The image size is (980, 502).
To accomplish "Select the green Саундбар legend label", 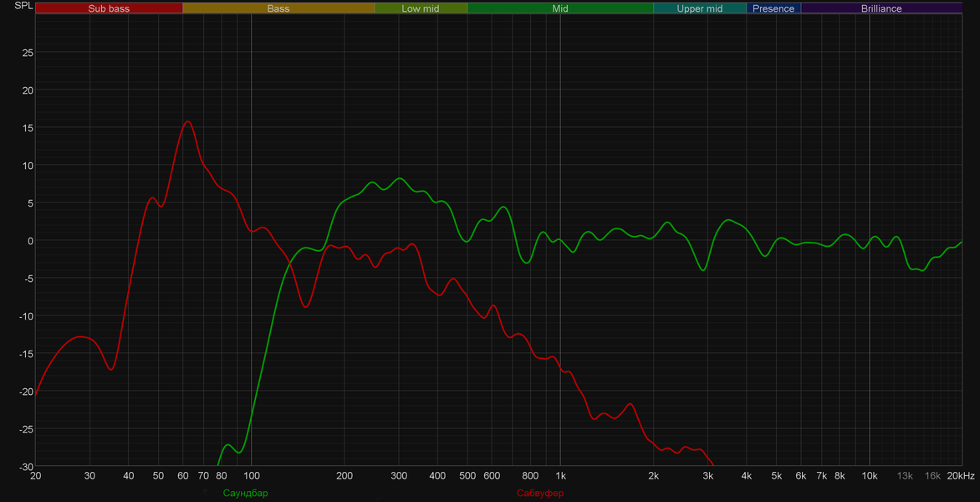I will [245, 494].
